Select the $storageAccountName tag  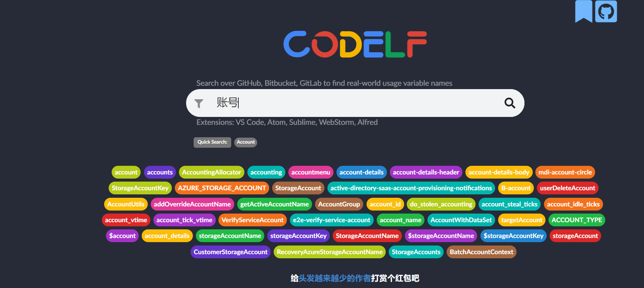click(441, 236)
